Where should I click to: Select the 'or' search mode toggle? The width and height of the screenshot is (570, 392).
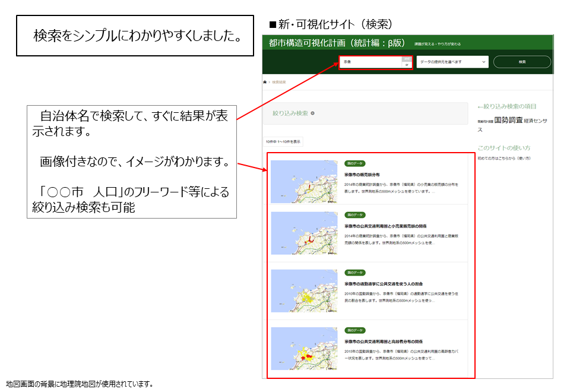tap(407, 65)
